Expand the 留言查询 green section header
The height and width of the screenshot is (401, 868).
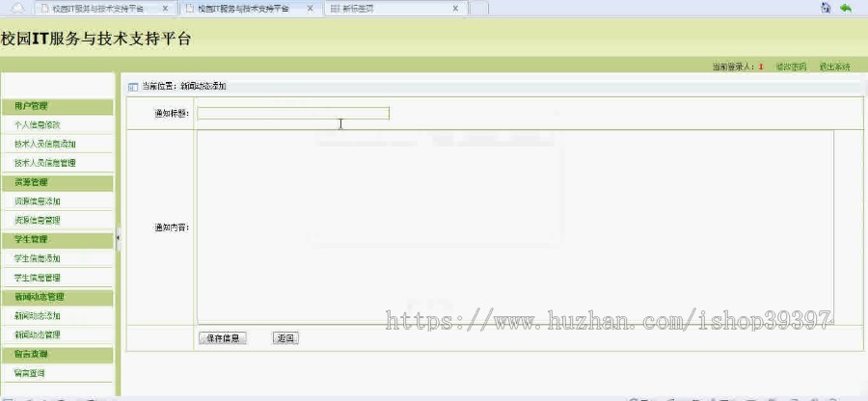[x=57, y=354]
